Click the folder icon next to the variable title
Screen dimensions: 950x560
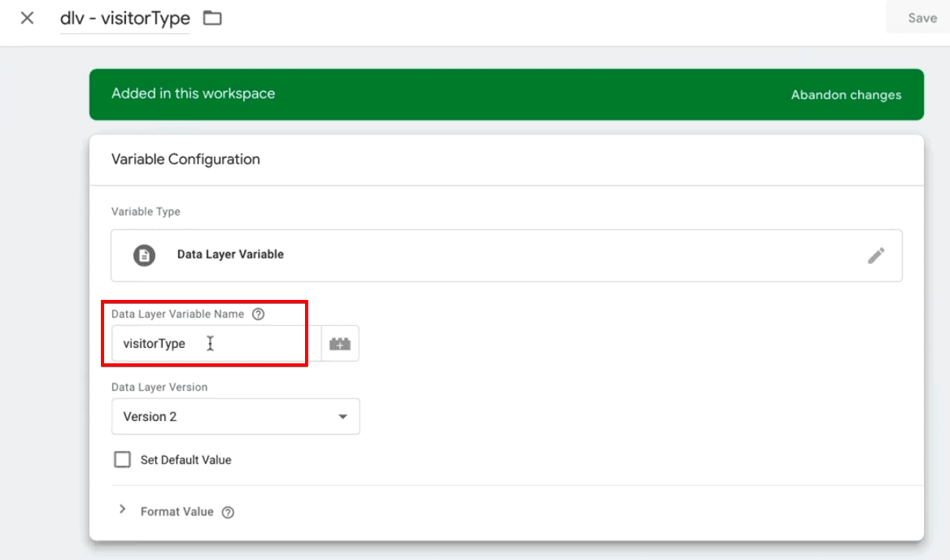(x=211, y=17)
